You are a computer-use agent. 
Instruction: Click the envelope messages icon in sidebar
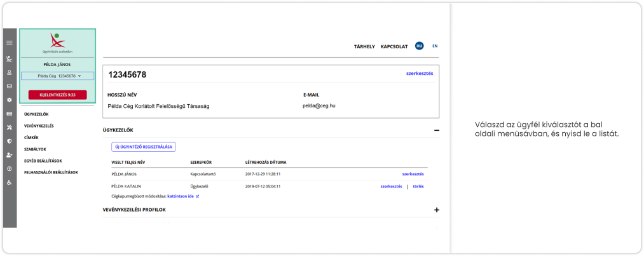[10, 86]
